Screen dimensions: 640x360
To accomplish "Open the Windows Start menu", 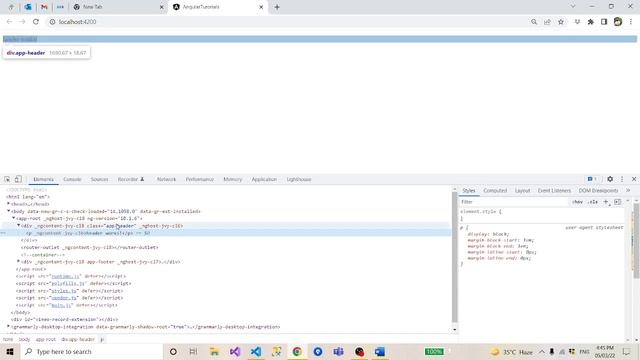I will (x=10, y=351).
